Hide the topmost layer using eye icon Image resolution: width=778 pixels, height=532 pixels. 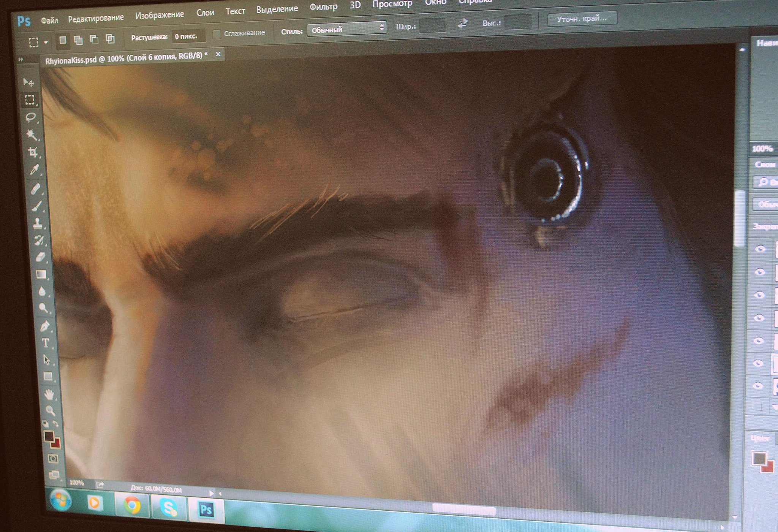(x=760, y=249)
